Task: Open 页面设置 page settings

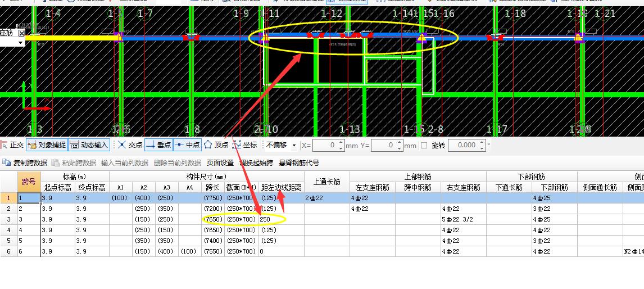Action: (x=220, y=163)
